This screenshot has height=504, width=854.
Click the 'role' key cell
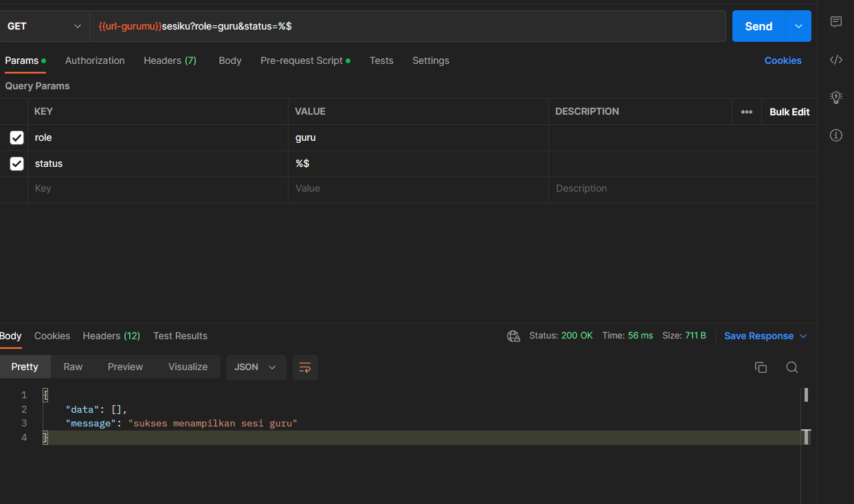point(158,138)
